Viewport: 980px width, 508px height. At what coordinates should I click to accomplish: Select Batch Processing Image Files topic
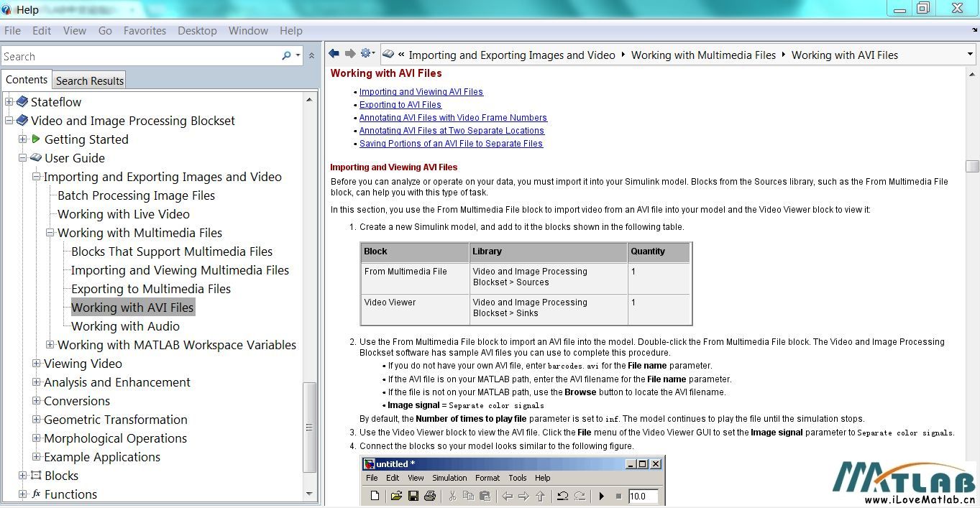click(136, 195)
